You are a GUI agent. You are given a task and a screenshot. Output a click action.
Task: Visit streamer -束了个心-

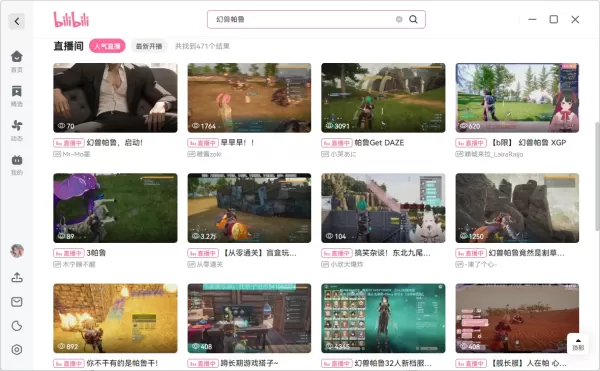pyautogui.click(x=481, y=264)
